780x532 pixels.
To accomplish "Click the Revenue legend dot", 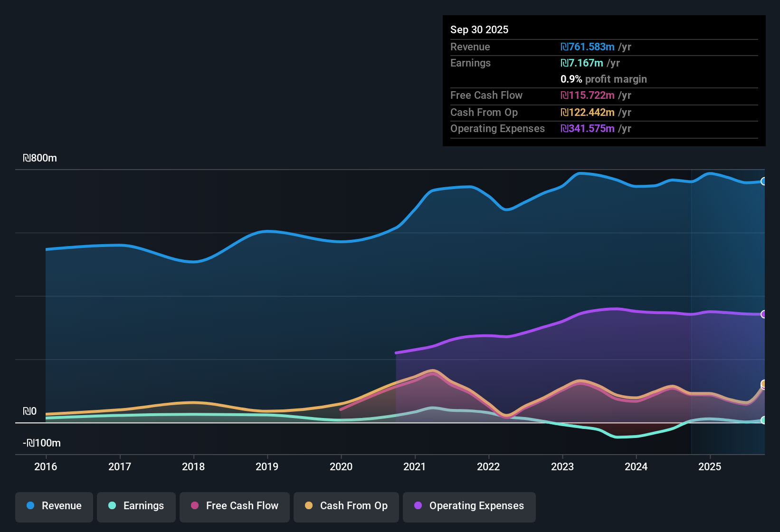I will click(x=30, y=506).
